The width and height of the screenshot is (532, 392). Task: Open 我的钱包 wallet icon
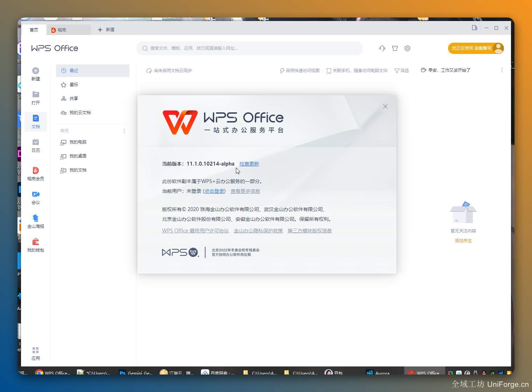36,242
